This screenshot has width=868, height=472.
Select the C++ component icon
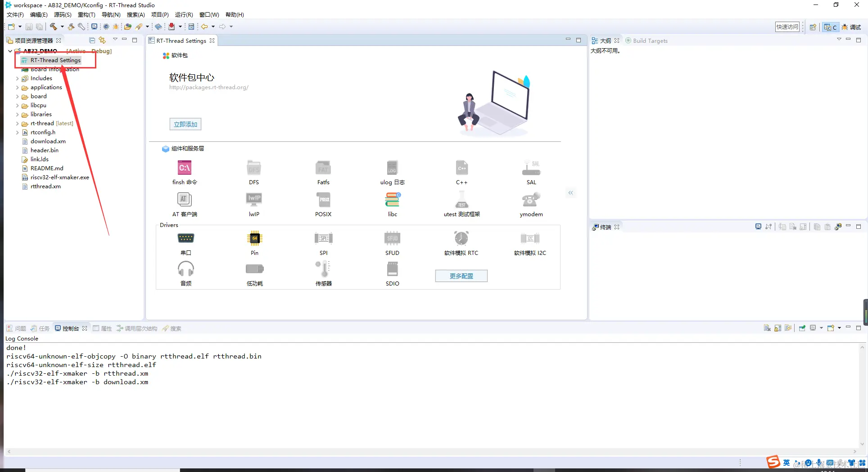click(x=461, y=168)
